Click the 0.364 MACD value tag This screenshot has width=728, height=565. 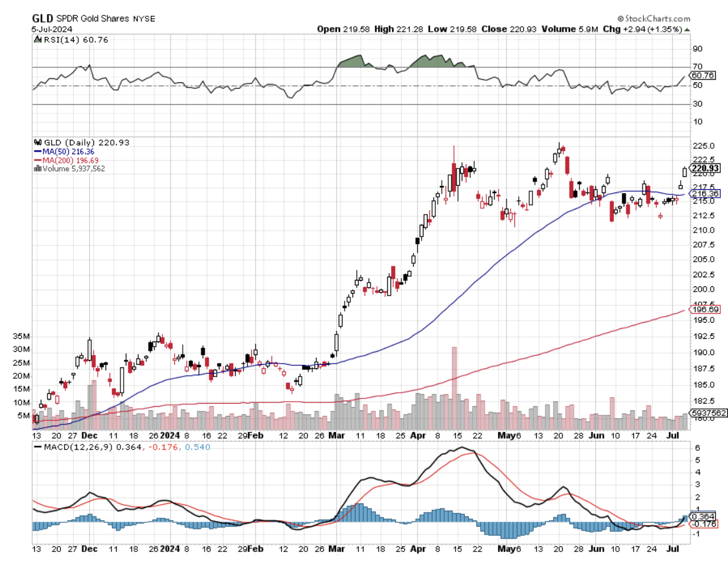point(705,516)
